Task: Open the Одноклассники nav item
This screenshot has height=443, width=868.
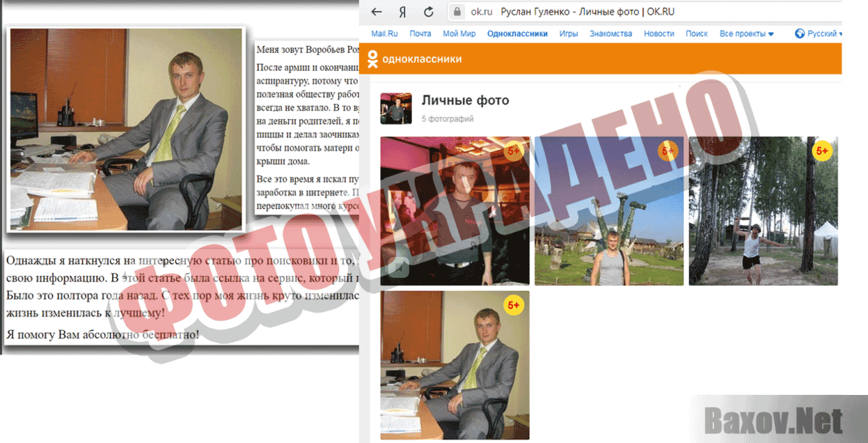Action: tap(518, 33)
